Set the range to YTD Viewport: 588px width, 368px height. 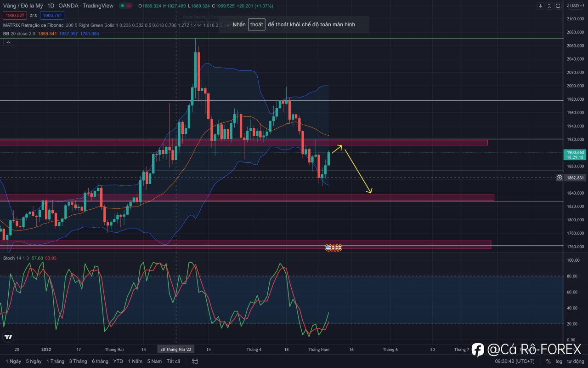pyautogui.click(x=118, y=362)
